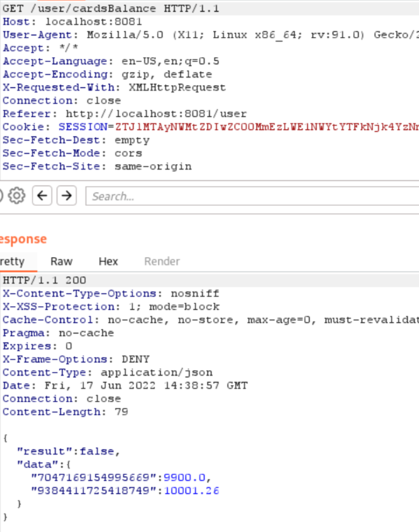Screen dimensions: 419x532
Task: Click the Accept-Language header line
Action: pyautogui.click(x=111, y=61)
